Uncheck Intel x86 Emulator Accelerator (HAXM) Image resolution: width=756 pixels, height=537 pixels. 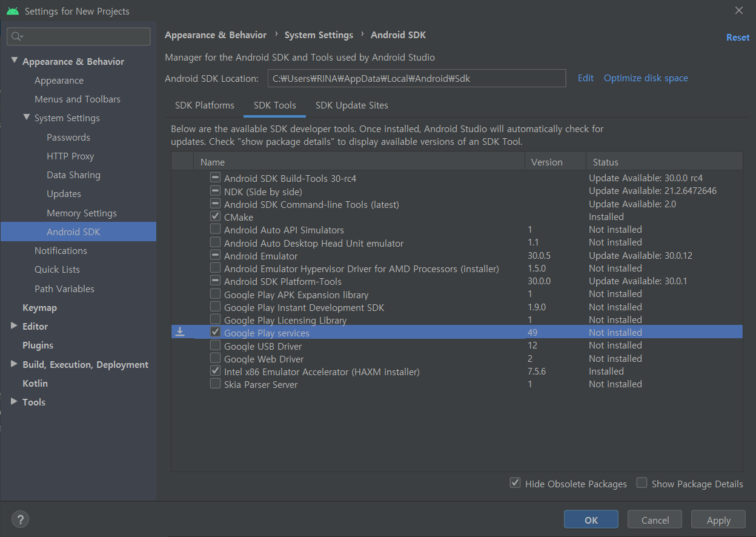click(215, 371)
